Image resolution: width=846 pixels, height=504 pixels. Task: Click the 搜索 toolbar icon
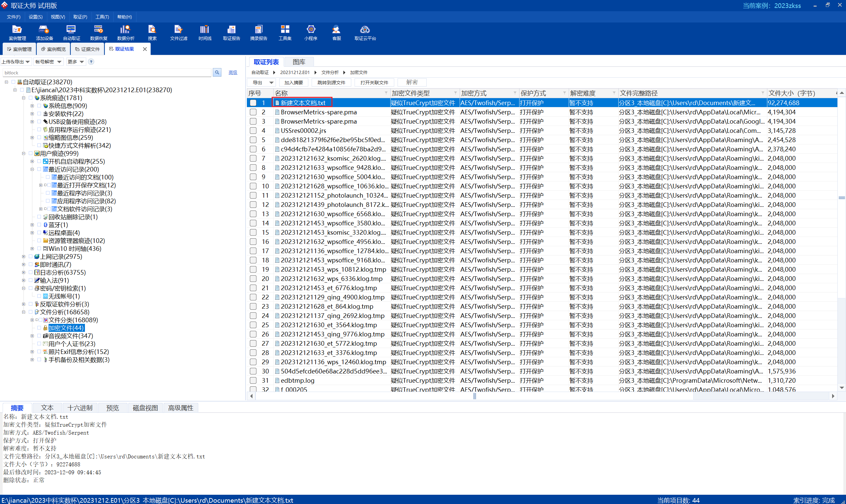click(x=152, y=33)
